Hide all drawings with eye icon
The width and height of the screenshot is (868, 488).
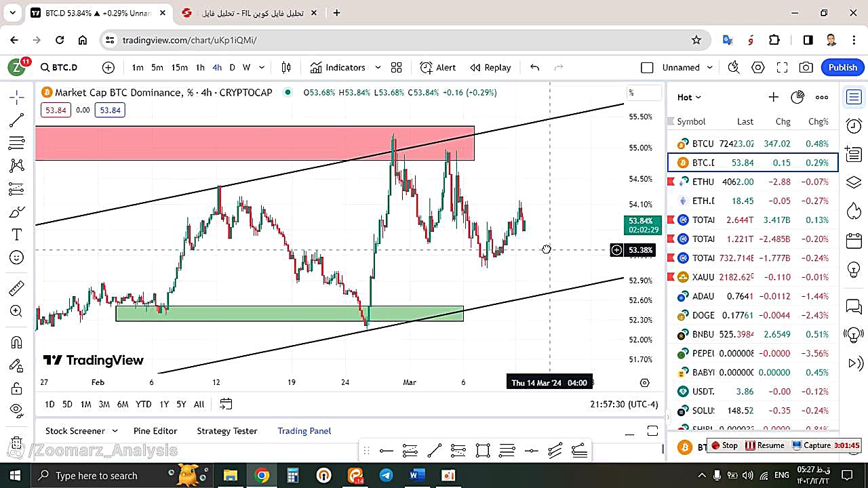tap(17, 410)
